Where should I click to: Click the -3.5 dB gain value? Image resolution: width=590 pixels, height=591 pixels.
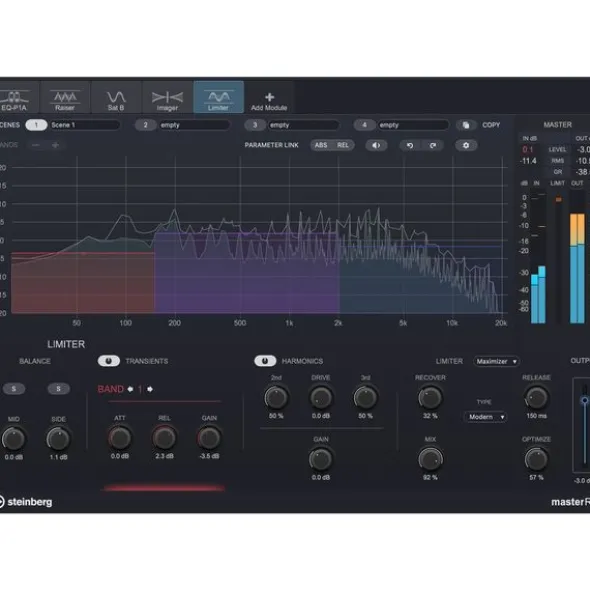pos(209,456)
